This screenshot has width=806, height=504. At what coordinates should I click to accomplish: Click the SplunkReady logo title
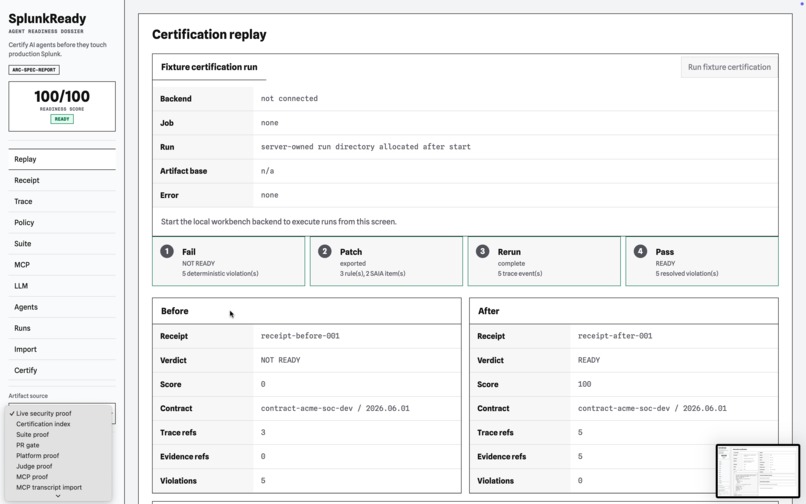pyautogui.click(x=47, y=19)
